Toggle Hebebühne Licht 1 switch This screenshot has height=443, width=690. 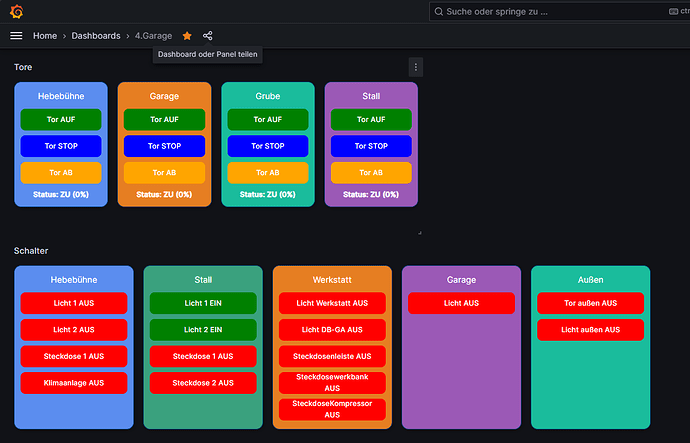point(74,302)
